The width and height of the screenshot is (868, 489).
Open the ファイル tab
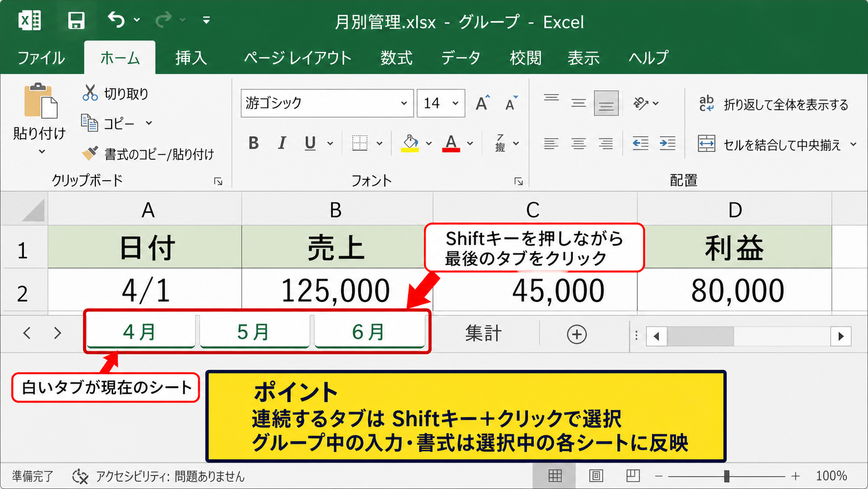pos(41,58)
